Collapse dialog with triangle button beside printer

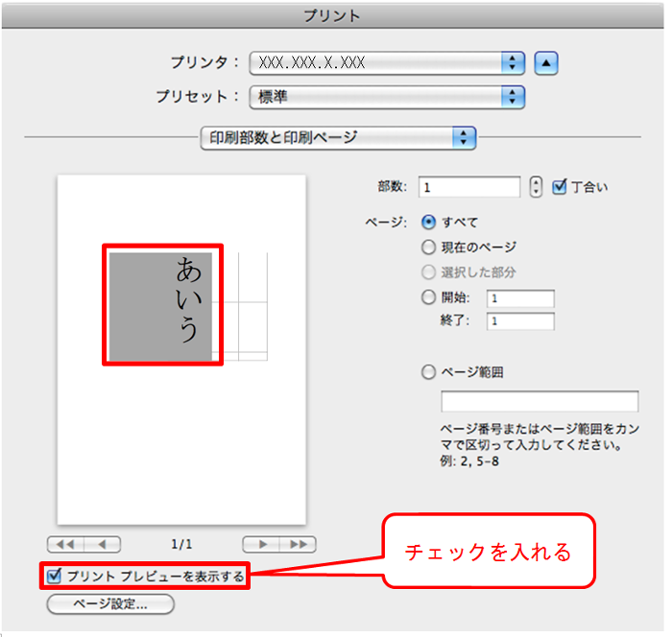[546, 63]
